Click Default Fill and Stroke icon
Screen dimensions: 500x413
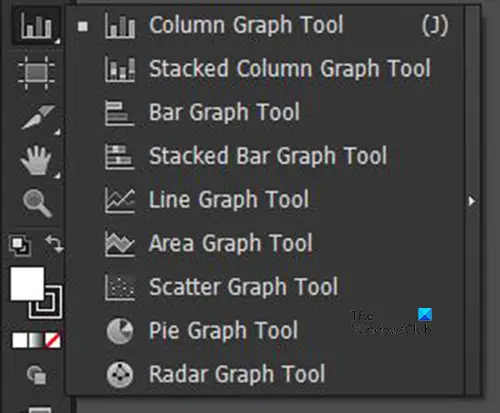[20, 246]
